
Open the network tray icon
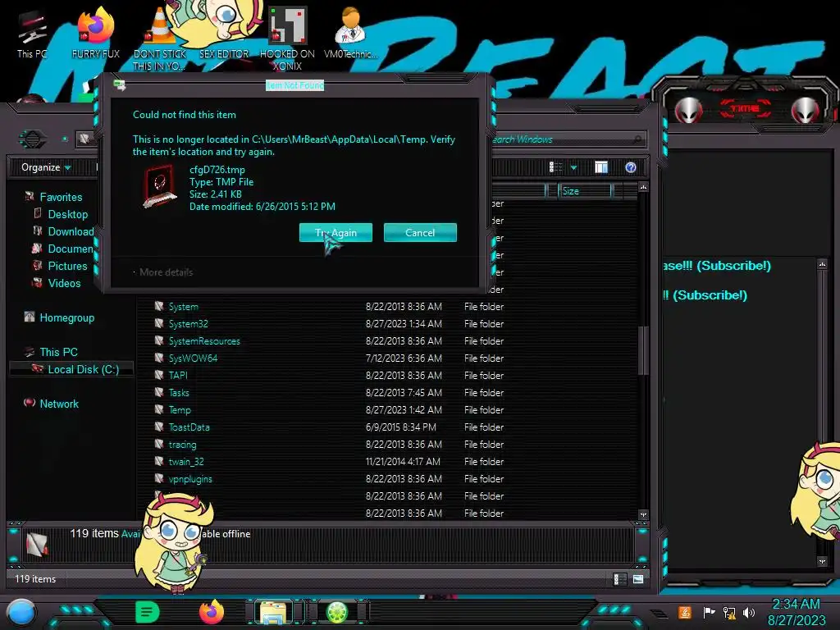[x=728, y=612]
